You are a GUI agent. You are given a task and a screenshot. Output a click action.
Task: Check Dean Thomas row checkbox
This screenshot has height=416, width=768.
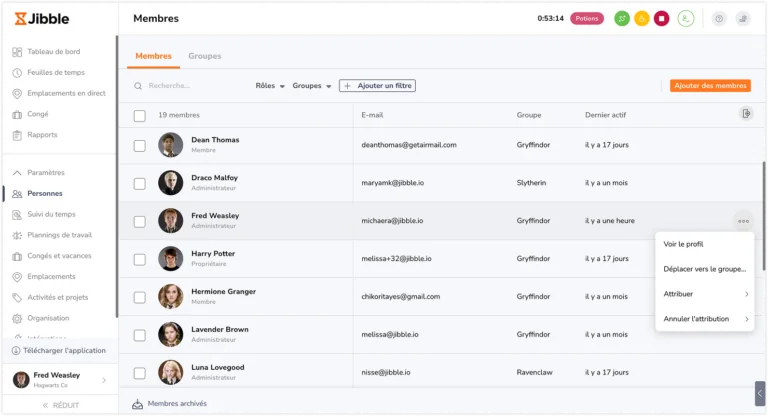[140, 146]
